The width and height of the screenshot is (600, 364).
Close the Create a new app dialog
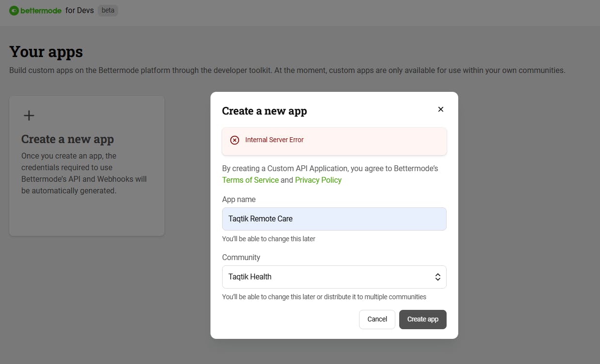(440, 109)
